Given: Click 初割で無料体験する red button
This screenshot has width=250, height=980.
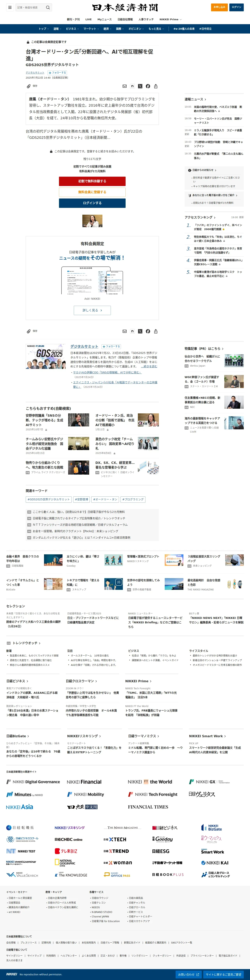Looking at the screenshot, I should [x=92, y=182].
